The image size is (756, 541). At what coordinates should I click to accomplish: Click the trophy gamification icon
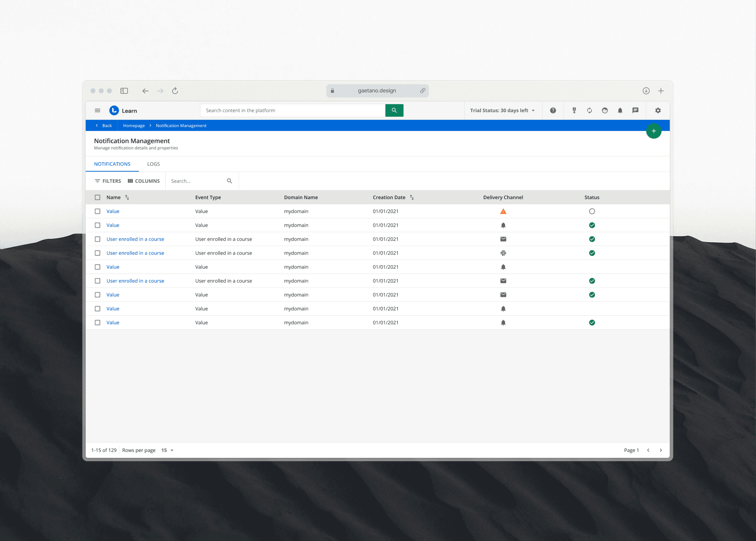click(x=574, y=111)
